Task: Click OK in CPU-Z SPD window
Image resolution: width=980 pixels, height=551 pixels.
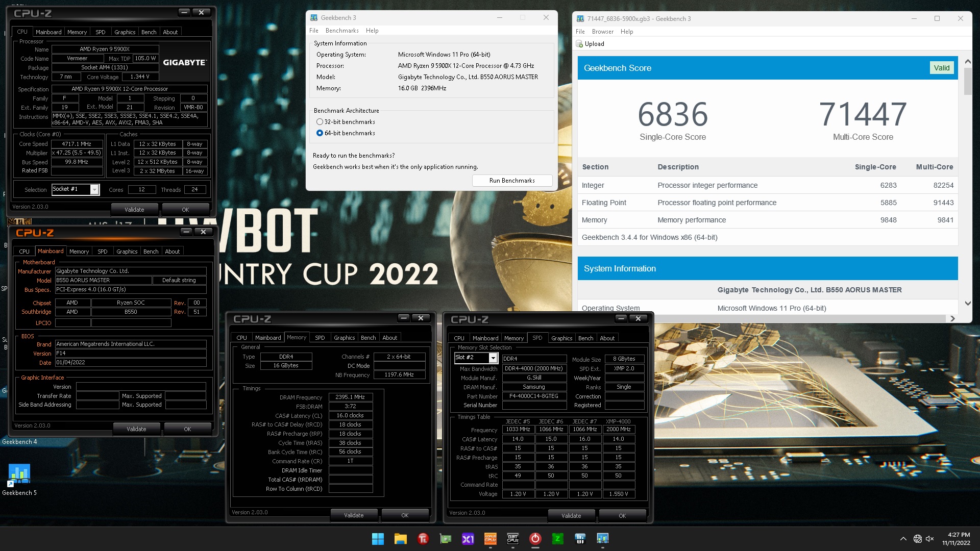Action: (x=622, y=516)
